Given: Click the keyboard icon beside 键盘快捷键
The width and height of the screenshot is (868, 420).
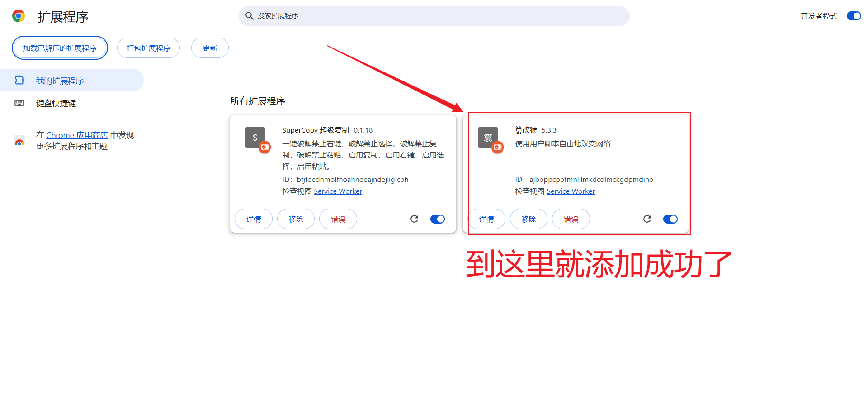Looking at the screenshot, I should [19, 103].
